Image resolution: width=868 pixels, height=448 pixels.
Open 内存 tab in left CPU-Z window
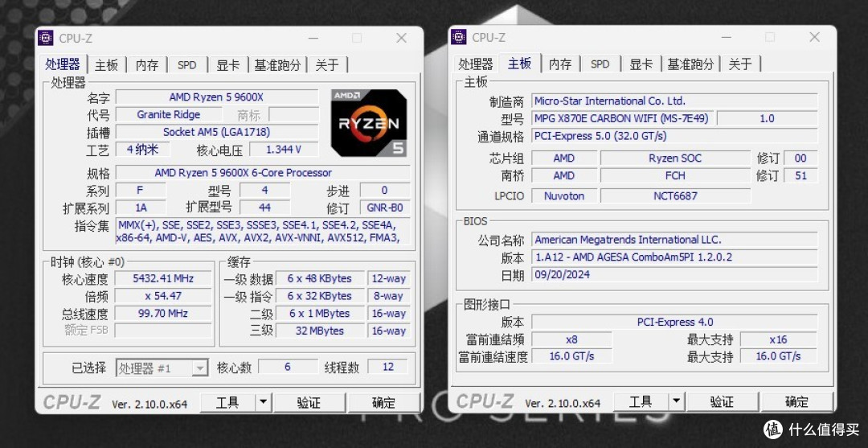tap(147, 65)
